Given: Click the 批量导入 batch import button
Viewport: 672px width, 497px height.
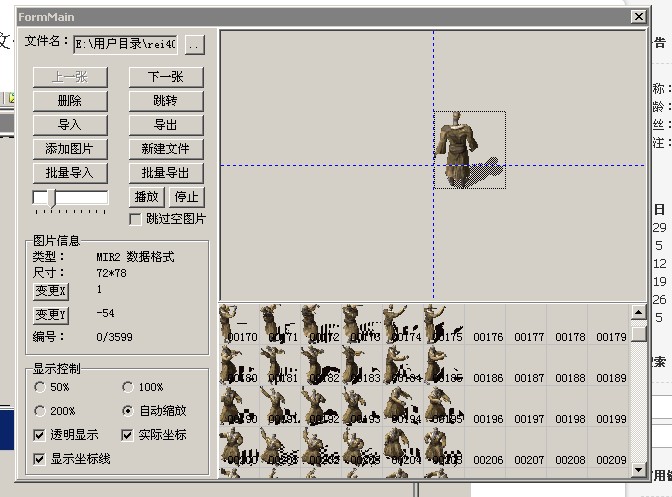Looking at the screenshot, I should click(x=70, y=173).
